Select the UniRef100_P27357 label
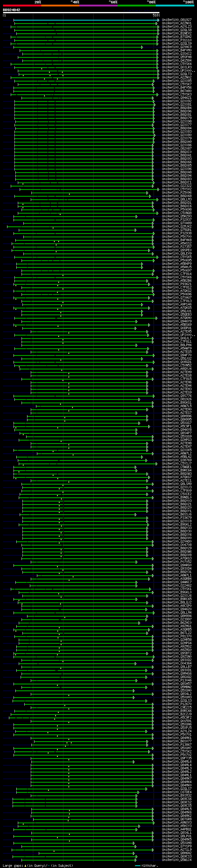 point(177,247)
